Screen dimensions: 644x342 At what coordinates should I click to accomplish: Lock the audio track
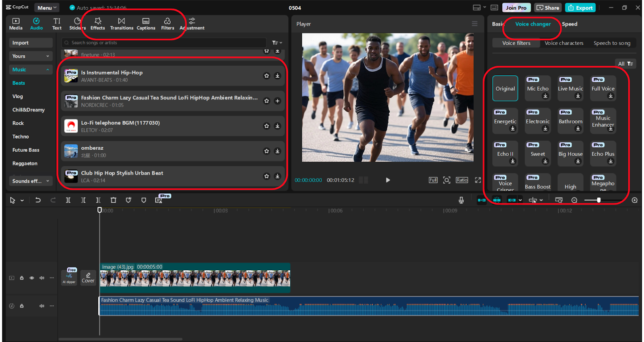pyautogui.click(x=22, y=306)
